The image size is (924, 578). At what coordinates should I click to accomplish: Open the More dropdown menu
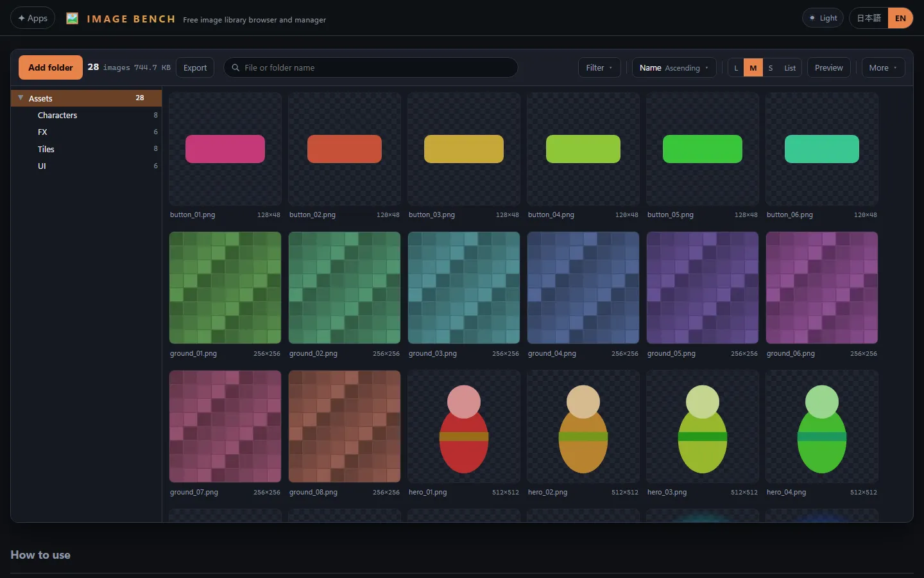click(x=883, y=67)
